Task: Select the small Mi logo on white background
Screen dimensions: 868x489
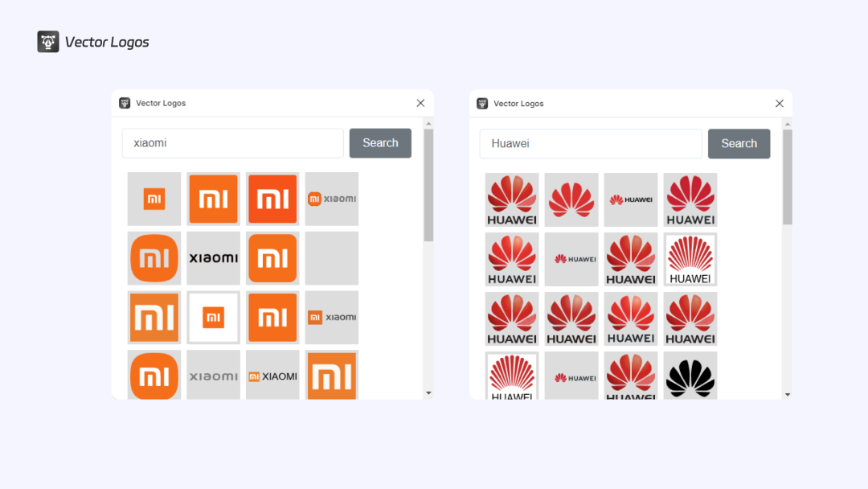Action: pyautogui.click(x=213, y=318)
